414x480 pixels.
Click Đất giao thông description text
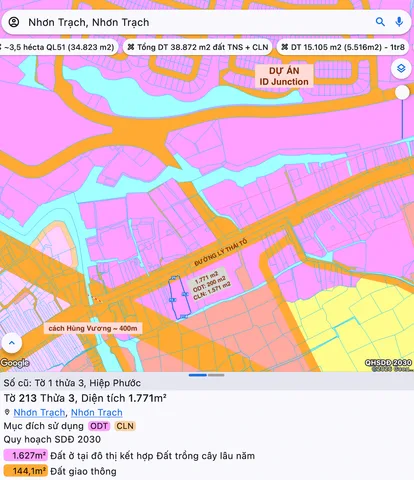(x=83, y=471)
